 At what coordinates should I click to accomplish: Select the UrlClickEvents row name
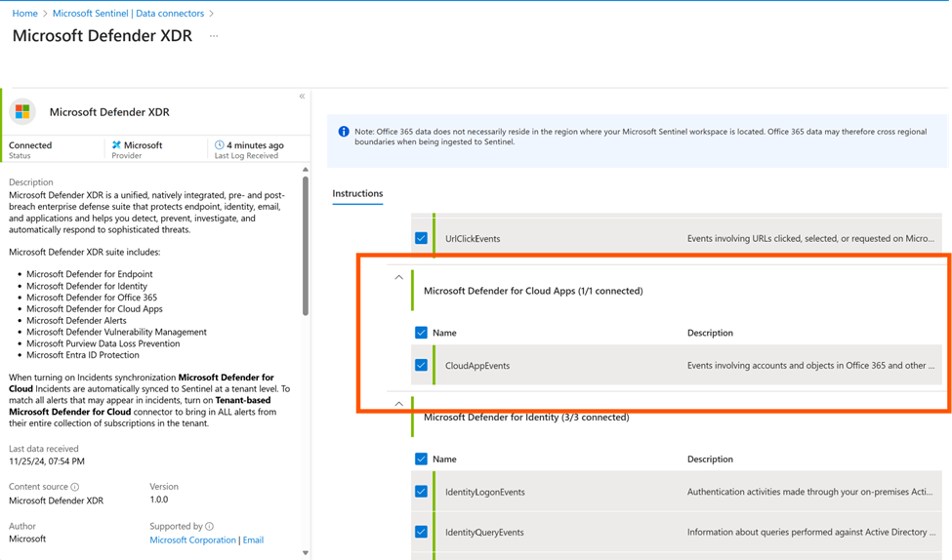click(x=473, y=238)
